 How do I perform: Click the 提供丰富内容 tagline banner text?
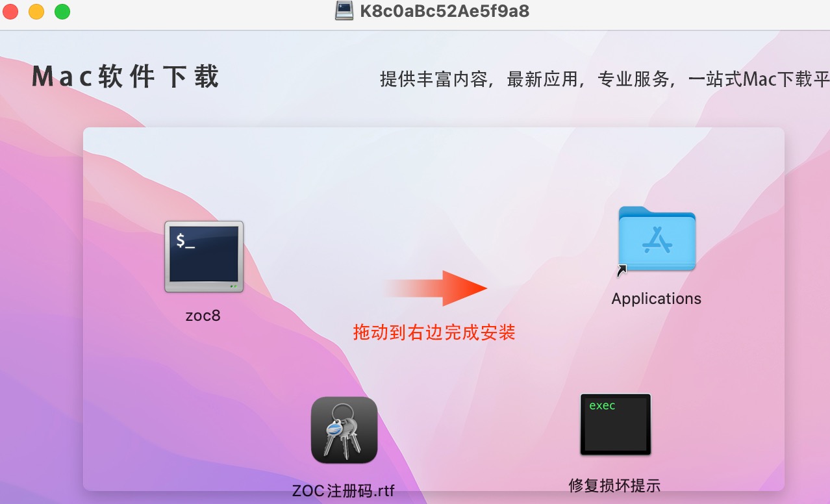click(x=605, y=79)
